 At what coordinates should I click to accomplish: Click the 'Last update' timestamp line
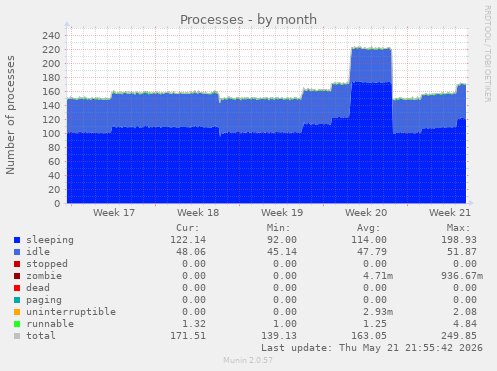point(372,348)
